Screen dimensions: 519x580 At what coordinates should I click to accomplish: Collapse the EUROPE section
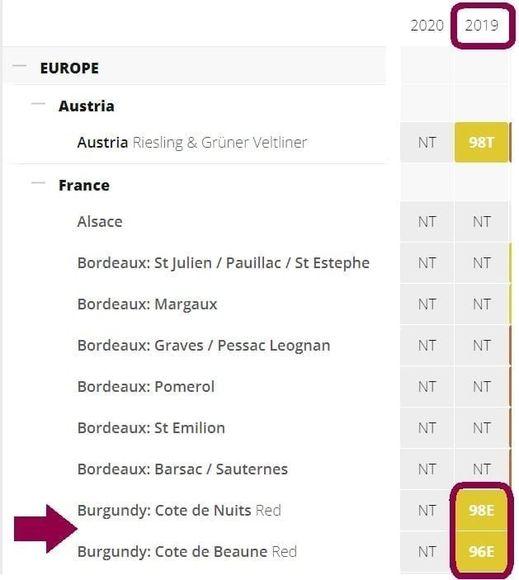pyautogui.click(x=19, y=66)
